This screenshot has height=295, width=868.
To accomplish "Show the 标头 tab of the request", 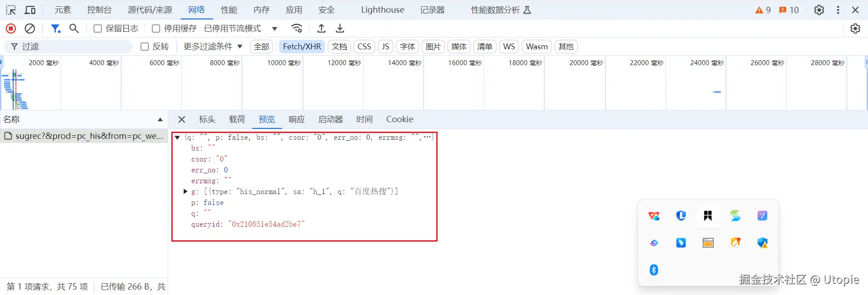I will tap(207, 119).
